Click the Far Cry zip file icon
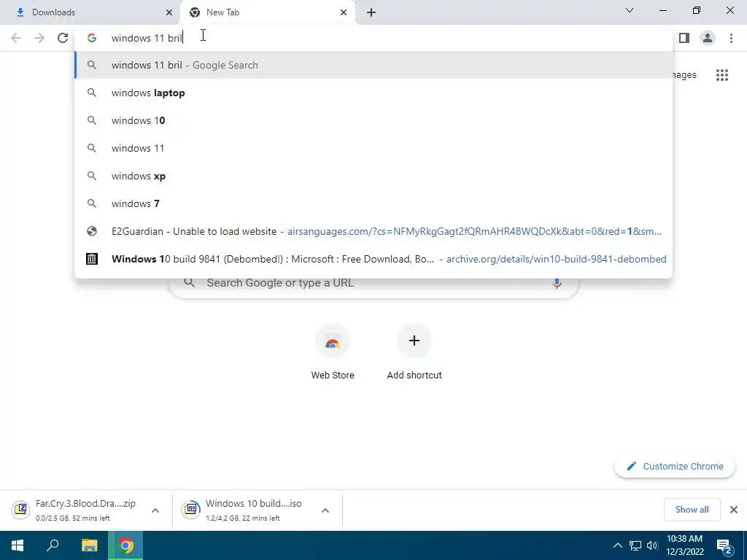Image resolution: width=747 pixels, height=560 pixels. [20, 510]
